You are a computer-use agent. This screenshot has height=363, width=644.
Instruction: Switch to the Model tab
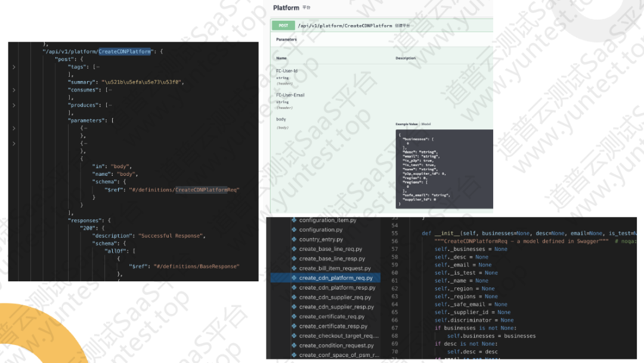426,124
